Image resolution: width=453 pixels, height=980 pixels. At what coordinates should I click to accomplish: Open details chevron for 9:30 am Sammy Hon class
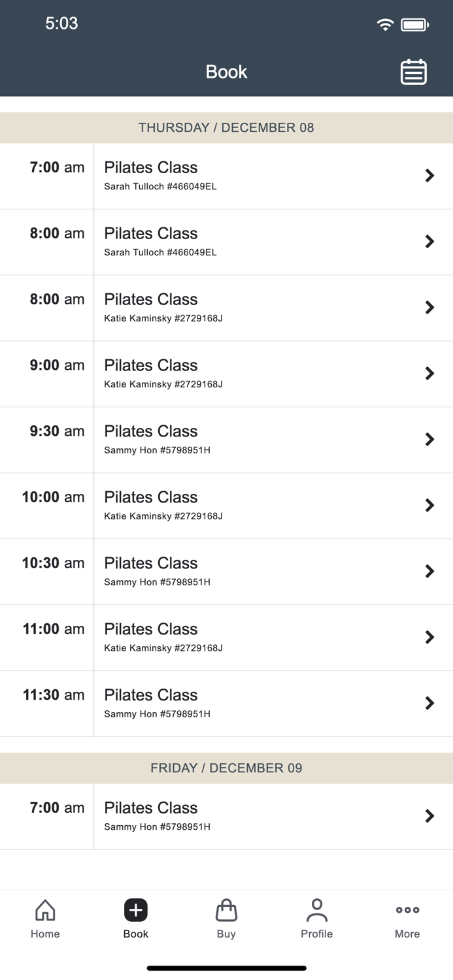pyautogui.click(x=429, y=439)
